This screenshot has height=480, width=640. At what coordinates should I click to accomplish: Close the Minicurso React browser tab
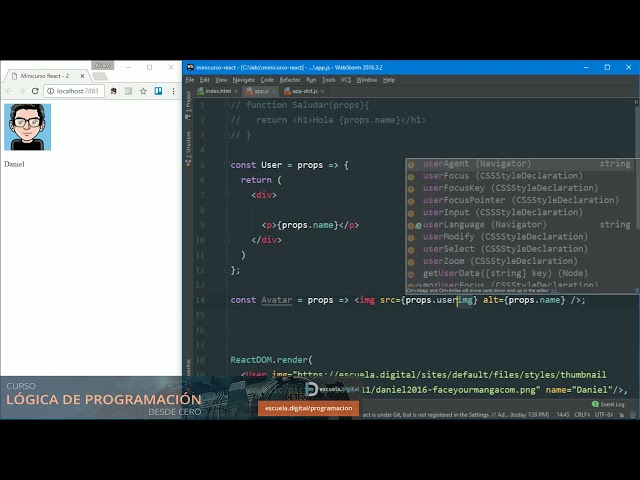tap(82, 76)
